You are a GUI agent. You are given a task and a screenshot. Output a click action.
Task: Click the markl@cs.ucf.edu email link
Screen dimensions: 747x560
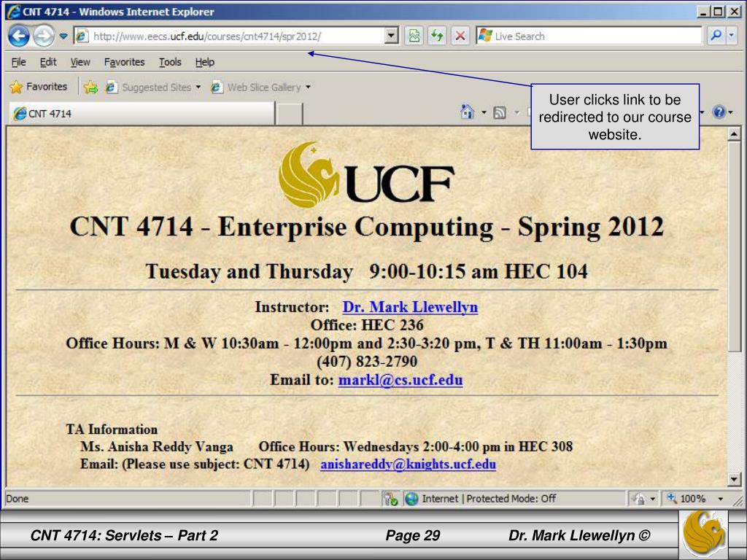pyautogui.click(x=400, y=380)
